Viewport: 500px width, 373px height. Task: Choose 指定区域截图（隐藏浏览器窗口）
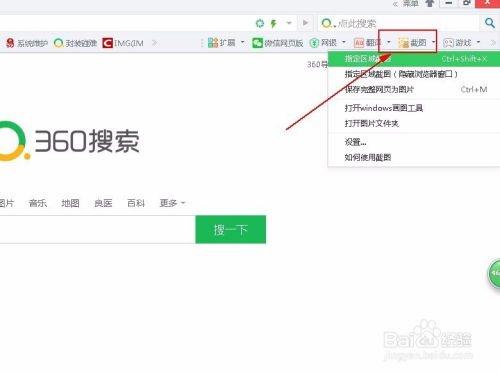pyautogui.click(x=414, y=74)
